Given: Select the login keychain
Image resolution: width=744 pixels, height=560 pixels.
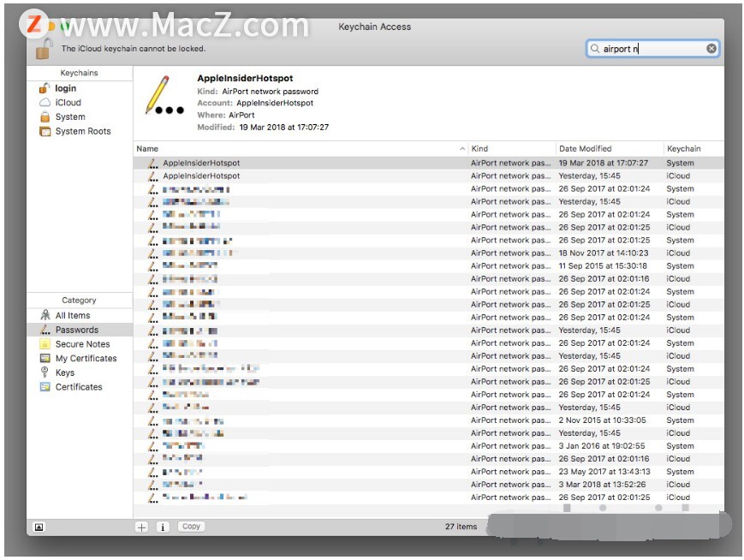Looking at the screenshot, I should pos(65,88).
